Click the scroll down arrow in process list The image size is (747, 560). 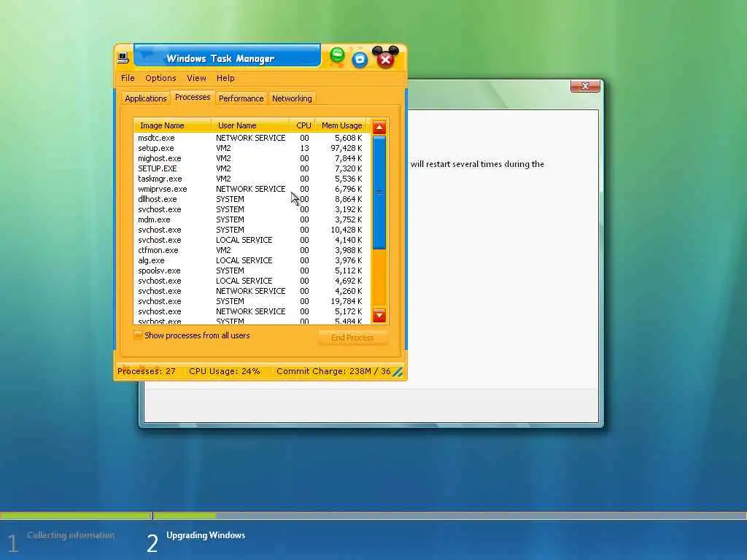coord(379,315)
